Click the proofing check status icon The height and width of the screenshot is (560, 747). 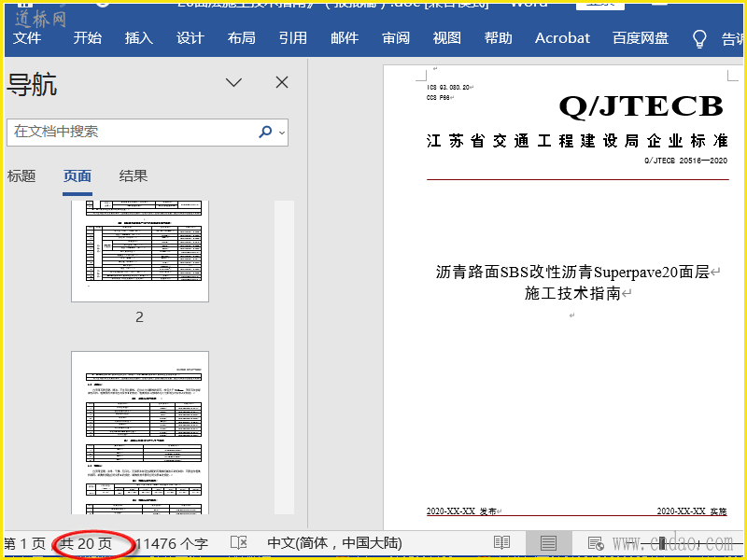(239, 543)
